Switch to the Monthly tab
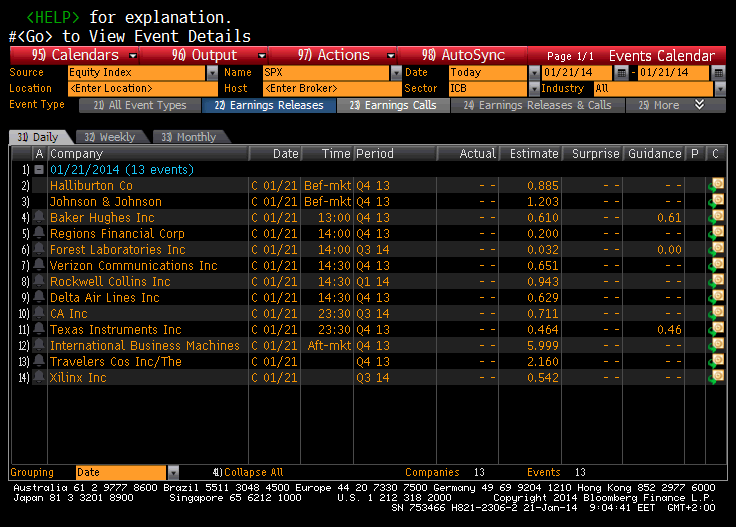 189,137
